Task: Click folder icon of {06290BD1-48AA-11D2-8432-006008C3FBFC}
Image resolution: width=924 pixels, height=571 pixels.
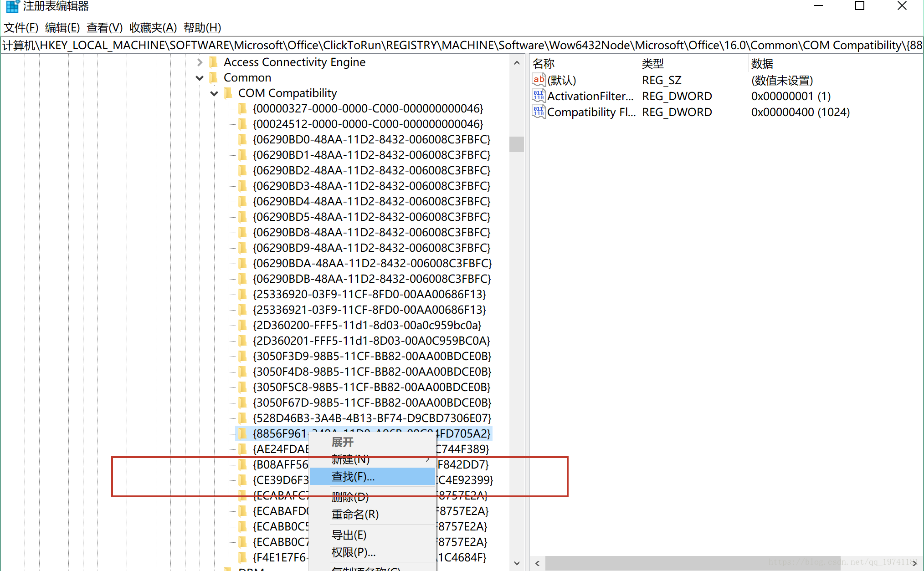Action: click(x=243, y=155)
